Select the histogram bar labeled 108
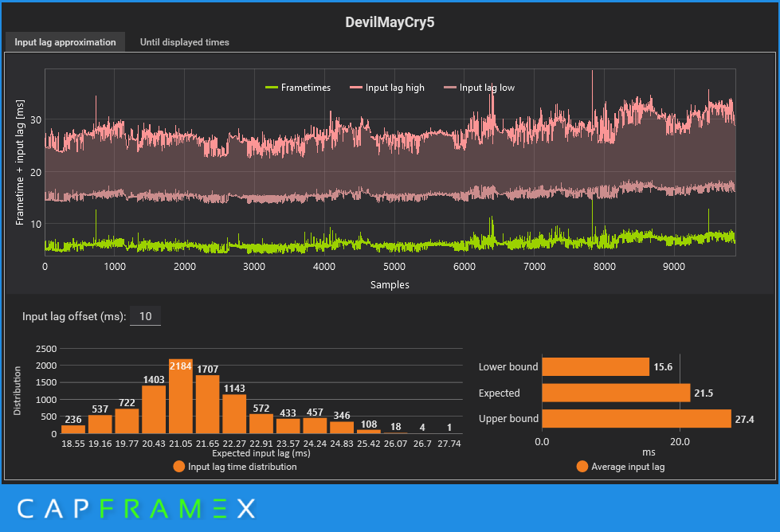Image resolution: width=780 pixels, height=532 pixels. click(369, 432)
